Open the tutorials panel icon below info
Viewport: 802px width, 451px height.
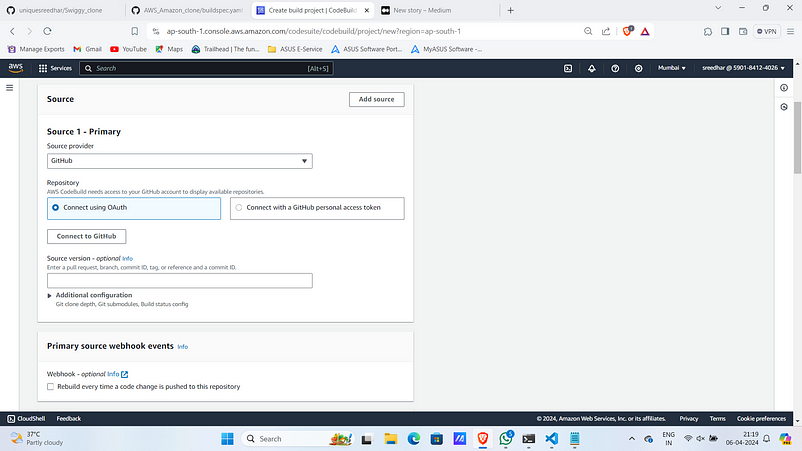pyautogui.click(x=784, y=107)
